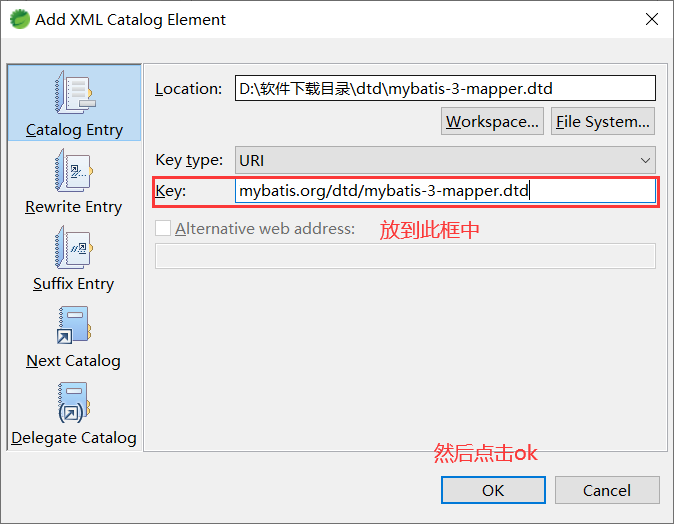Select the Catalog Entry icon
The image size is (674, 524).
(75, 92)
